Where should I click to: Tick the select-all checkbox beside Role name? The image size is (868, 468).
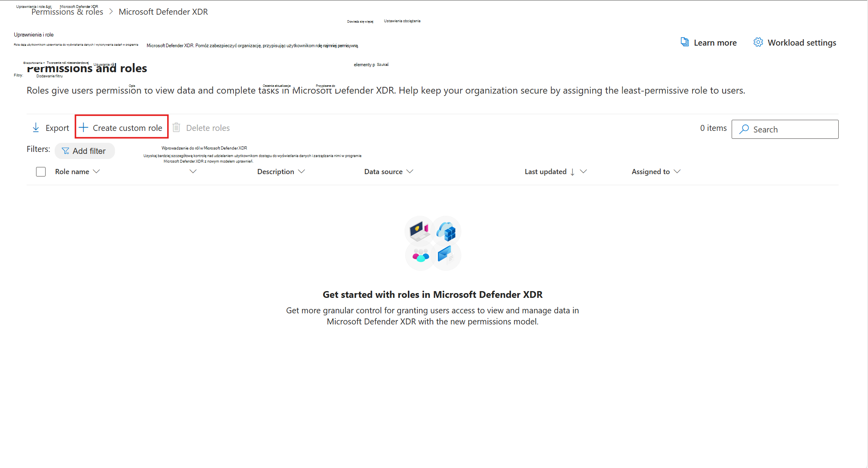[41, 172]
